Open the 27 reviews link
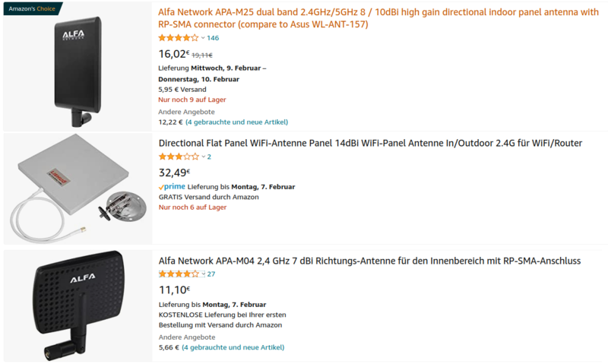608x364 pixels. [211, 274]
